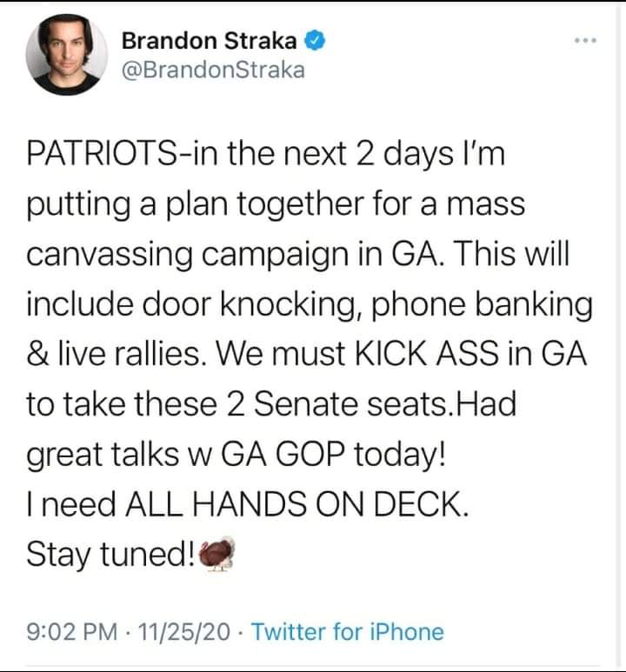The height and width of the screenshot is (672, 626).
Task: Click the turkey emoji after Stay tuned
Action: [x=218, y=554]
